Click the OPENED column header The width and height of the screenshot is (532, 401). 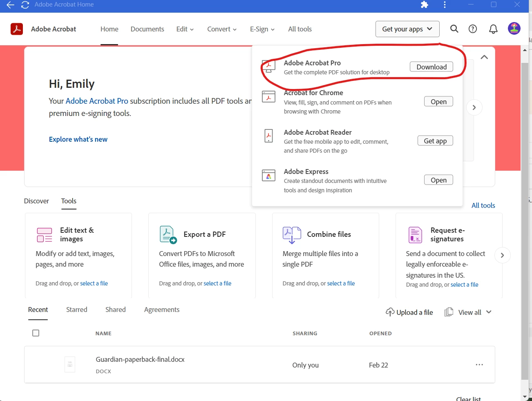click(x=380, y=334)
